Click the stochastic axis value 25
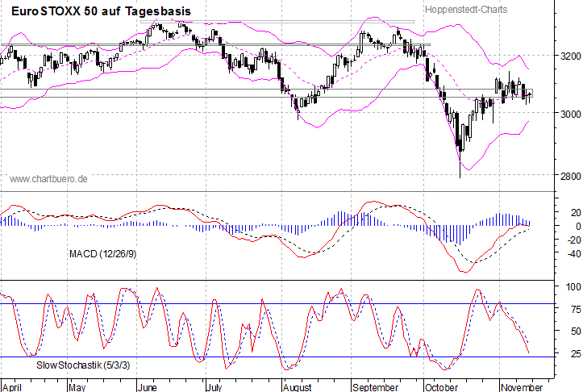 coord(576,353)
